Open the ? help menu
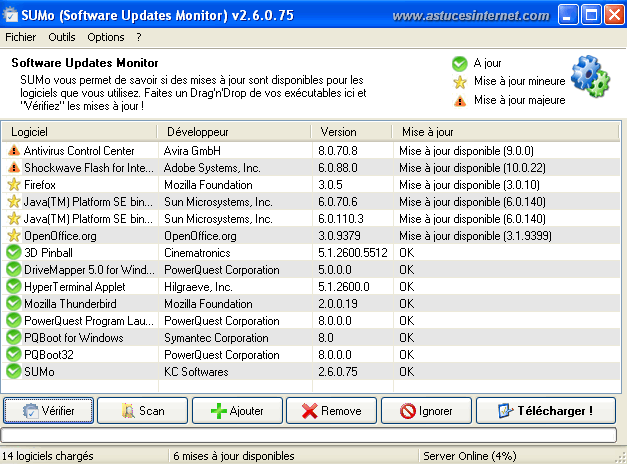The image size is (627, 464). click(138, 37)
